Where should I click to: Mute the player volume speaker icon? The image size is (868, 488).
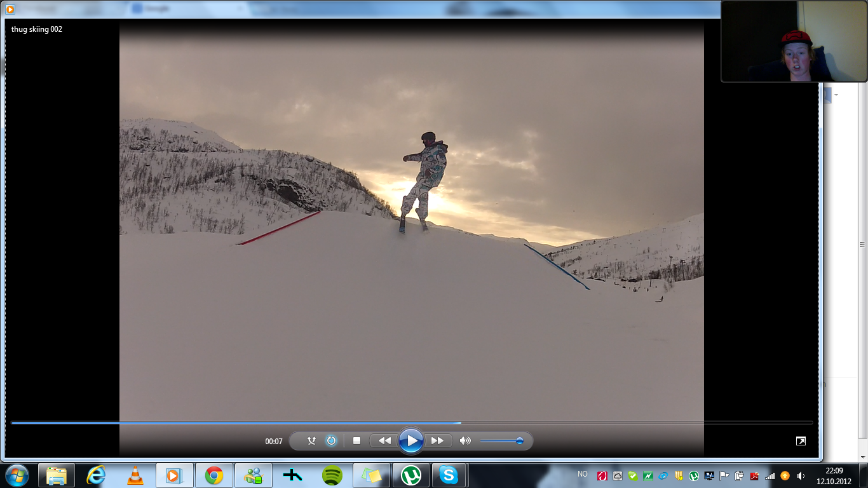coord(465,440)
